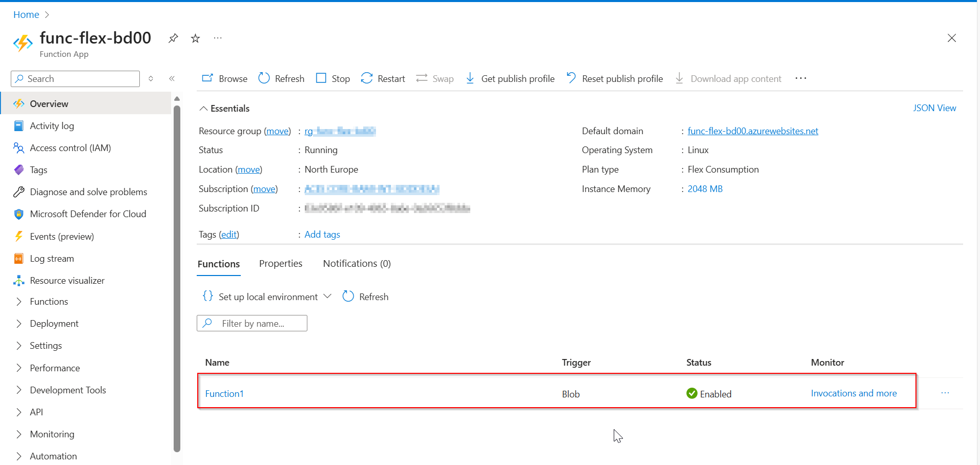Switch to the Notifications (0) tab
980x465 pixels.
tap(357, 263)
